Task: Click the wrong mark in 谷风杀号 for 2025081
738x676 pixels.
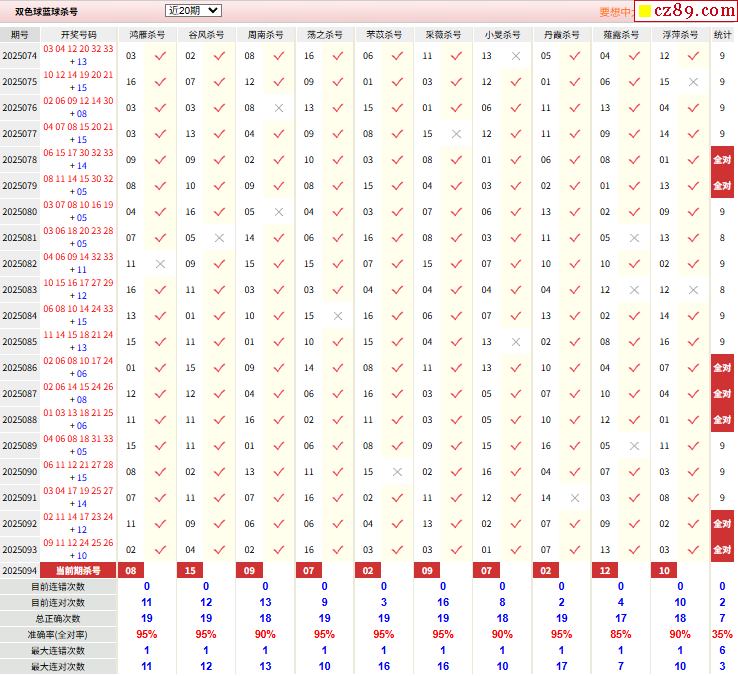Action: tap(219, 238)
